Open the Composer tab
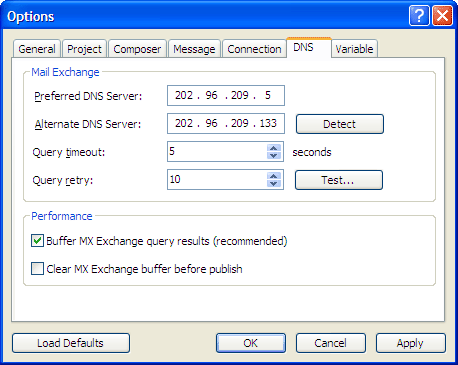The image size is (458, 365). point(137,49)
